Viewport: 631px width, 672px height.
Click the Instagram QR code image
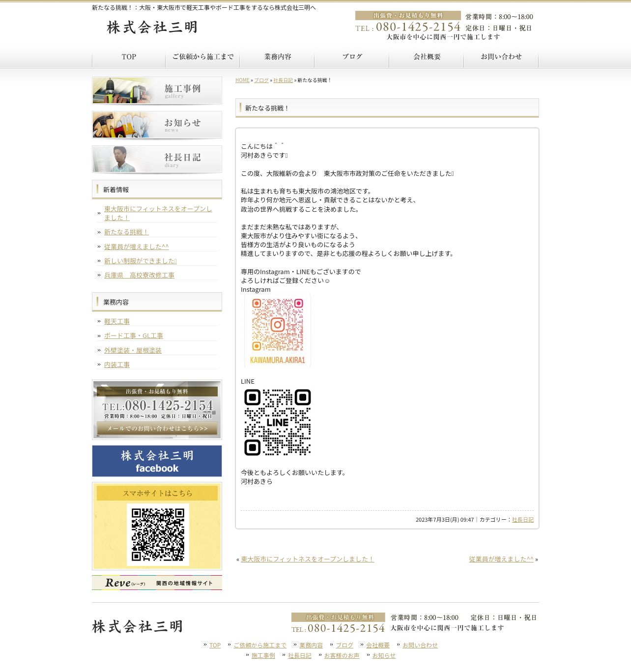(x=278, y=331)
